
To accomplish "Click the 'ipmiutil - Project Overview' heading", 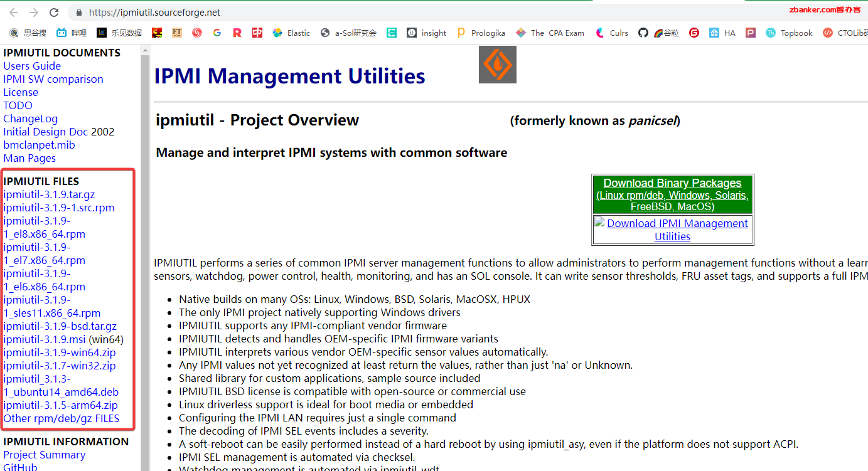I will coord(257,120).
